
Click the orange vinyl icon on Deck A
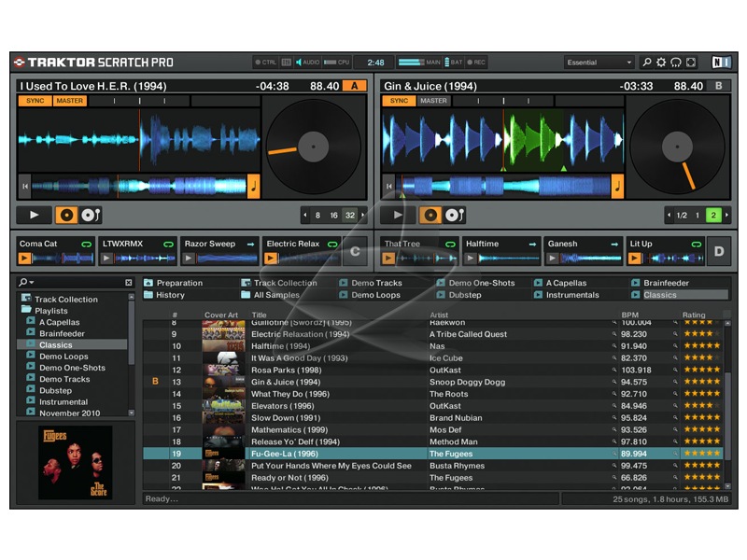point(67,215)
